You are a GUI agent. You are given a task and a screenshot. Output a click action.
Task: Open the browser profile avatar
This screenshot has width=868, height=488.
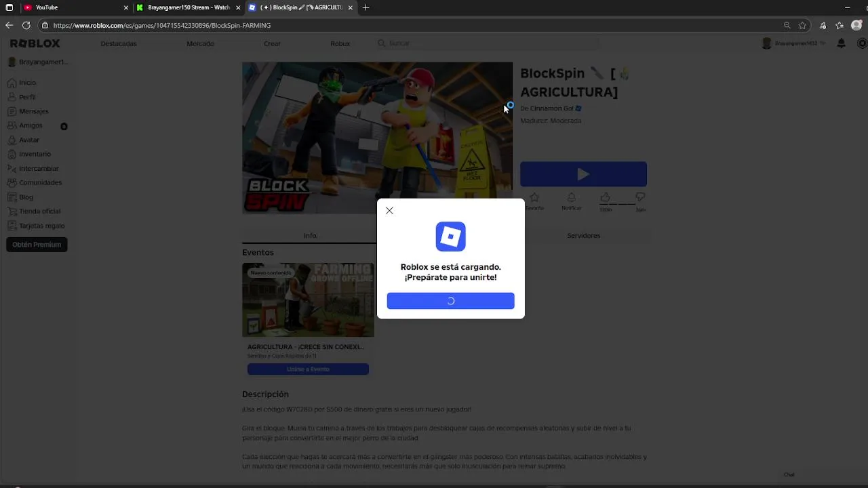click(x=858, y=25)
